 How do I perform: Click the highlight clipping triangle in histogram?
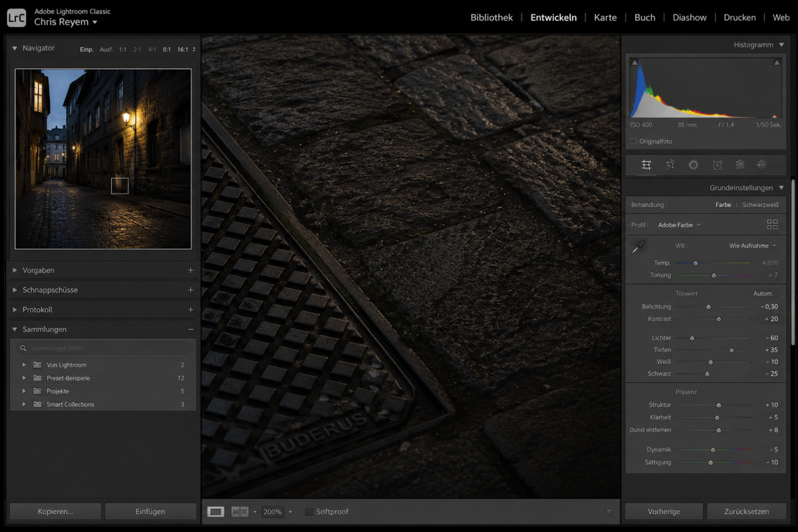pyautogui.click(x=776, y=63)
